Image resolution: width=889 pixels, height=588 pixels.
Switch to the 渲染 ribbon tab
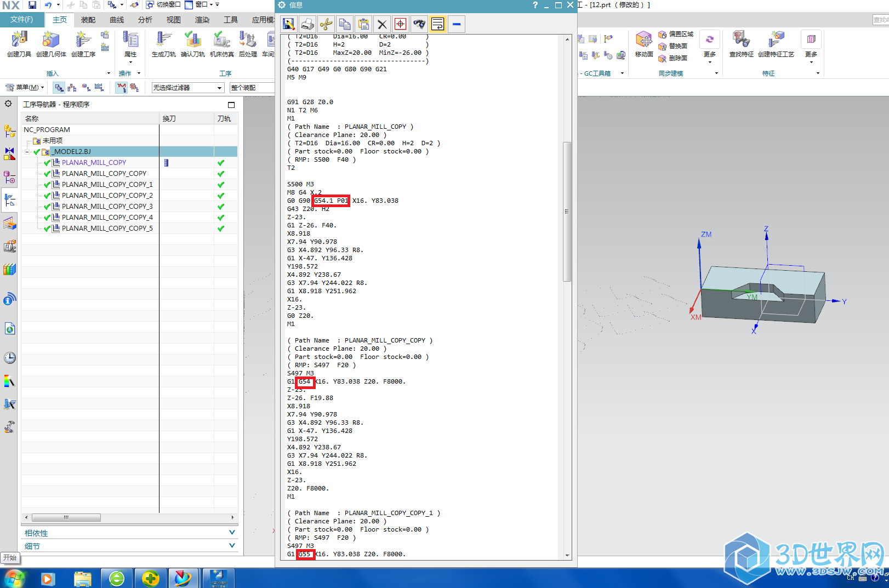(x=202, y=20)
